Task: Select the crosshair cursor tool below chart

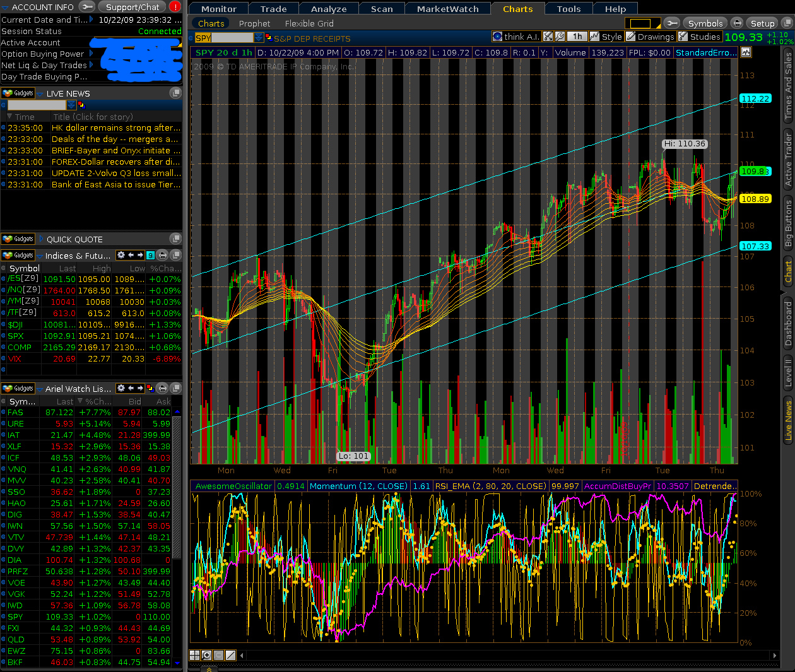Action: (195, 655)
